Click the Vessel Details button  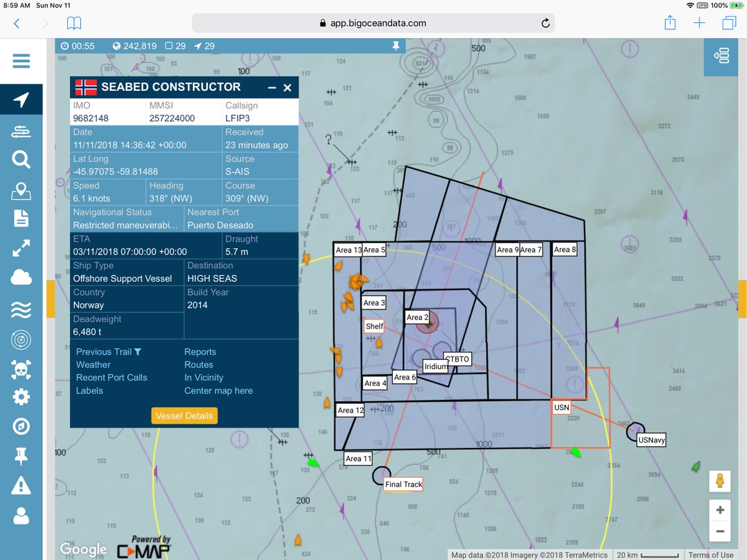click(x=184, y=416)
